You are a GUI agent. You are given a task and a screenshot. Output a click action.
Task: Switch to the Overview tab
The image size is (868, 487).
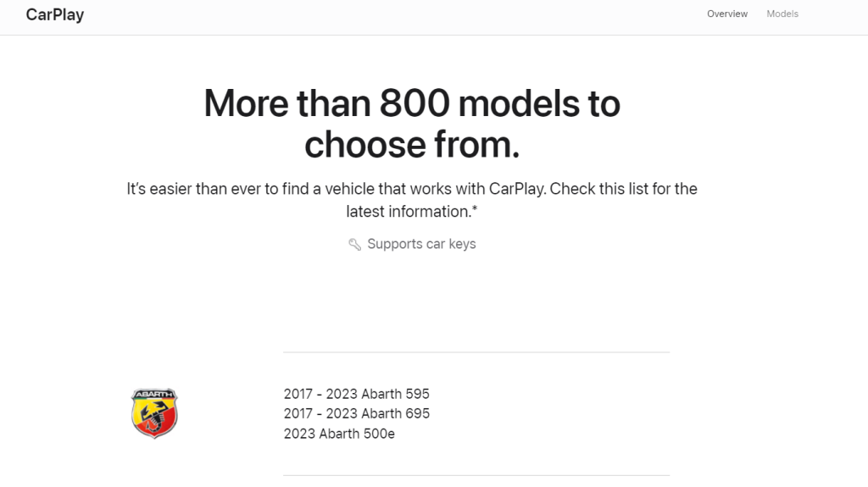coord(727,14)
